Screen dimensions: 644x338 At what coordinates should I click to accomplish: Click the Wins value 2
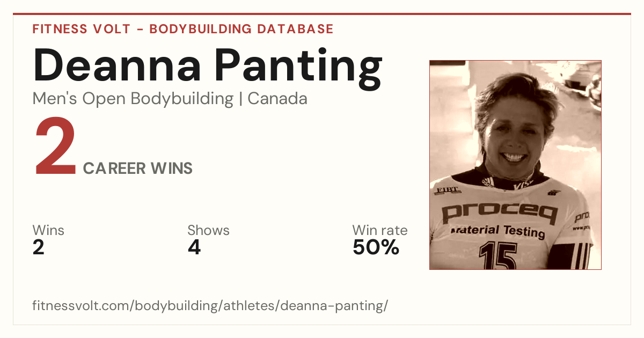pos(39,247)
